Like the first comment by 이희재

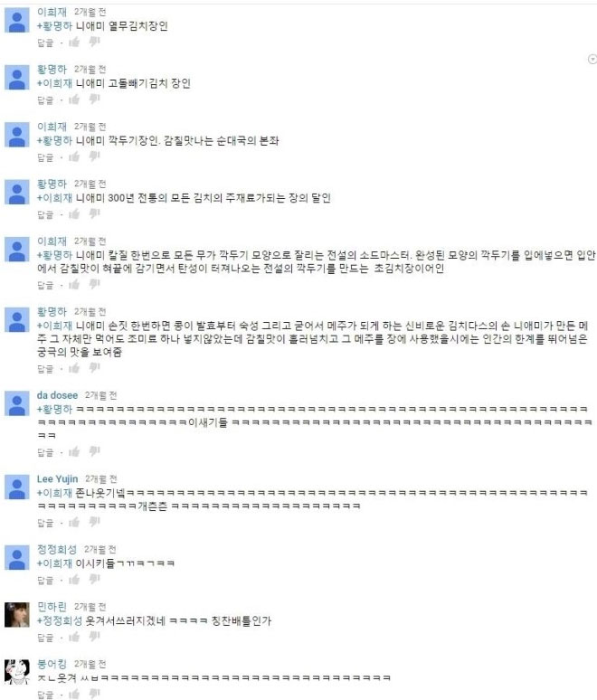point(74,42)
